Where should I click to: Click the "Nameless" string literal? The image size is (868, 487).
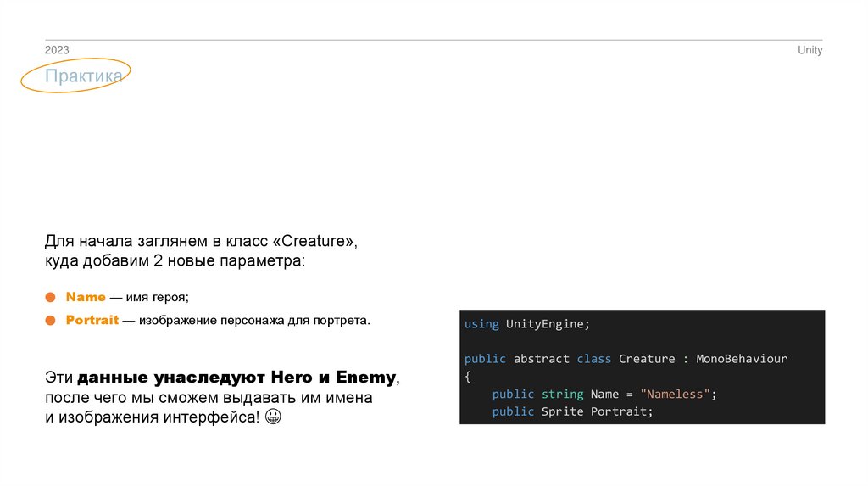pos(675,395)
